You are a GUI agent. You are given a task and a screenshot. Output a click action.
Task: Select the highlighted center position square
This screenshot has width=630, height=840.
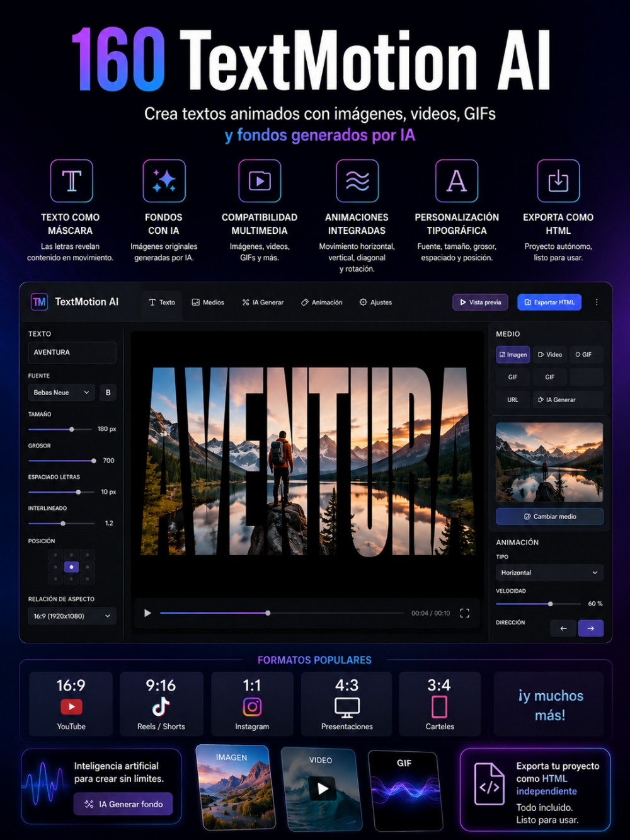pos(71,567)
